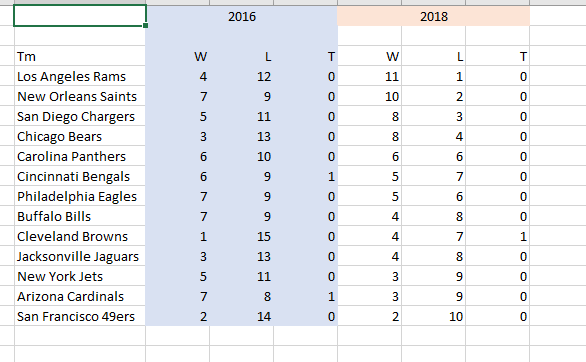Select the Chicago Bears cell
Viewport: 586px width, 362px height.
pyautogui.click(x=80, y=136)
